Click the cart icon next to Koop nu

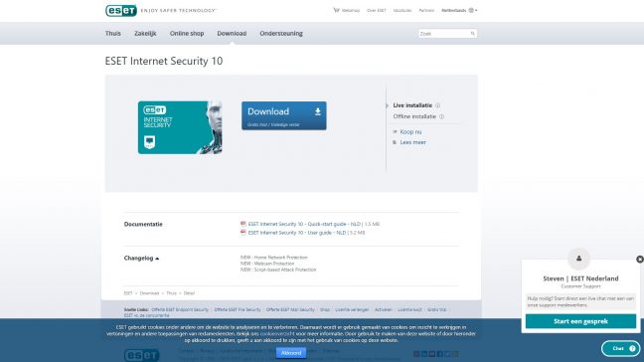click(395, 132)
